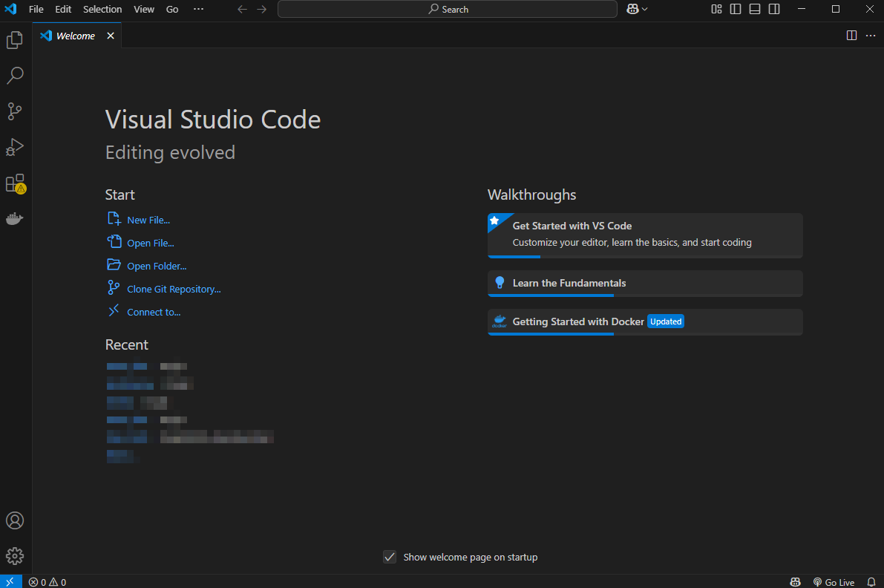The width and height of the screenshot is (884, 588).
Task: Open the notifications bell
Action: 871,582
